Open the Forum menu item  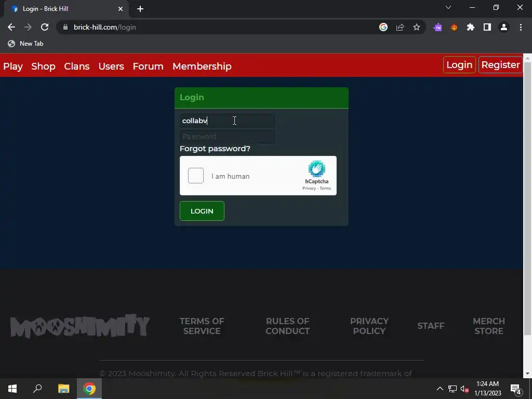(x=148, y=66)
